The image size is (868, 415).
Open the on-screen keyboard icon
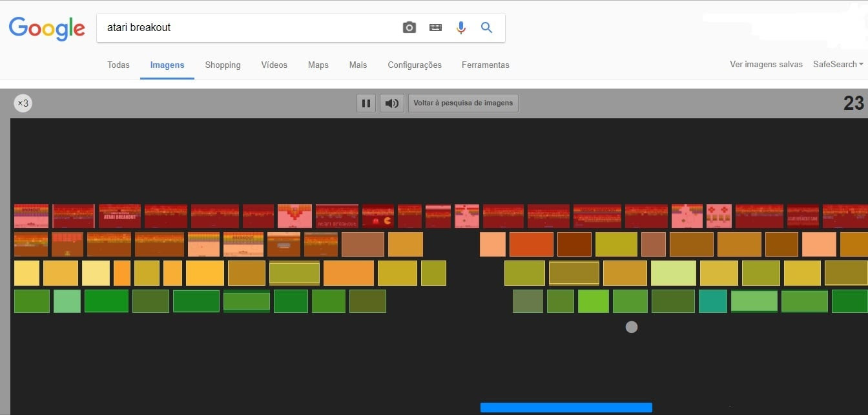(435, 28)
